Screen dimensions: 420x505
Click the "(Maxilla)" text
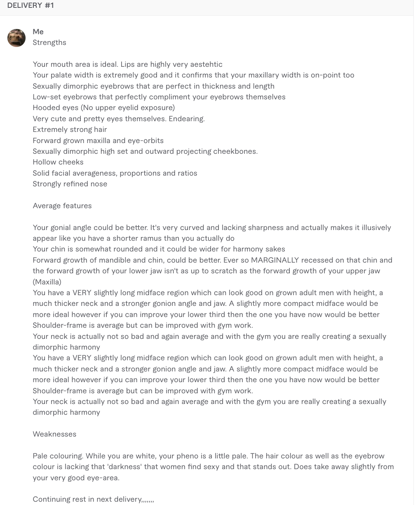pos(47,282)
